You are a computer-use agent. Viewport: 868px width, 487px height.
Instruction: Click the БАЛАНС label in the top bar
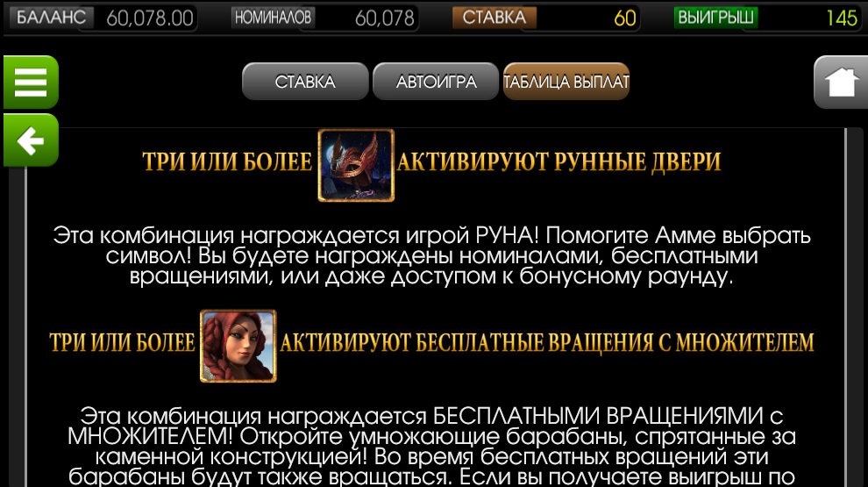point(51,18)
